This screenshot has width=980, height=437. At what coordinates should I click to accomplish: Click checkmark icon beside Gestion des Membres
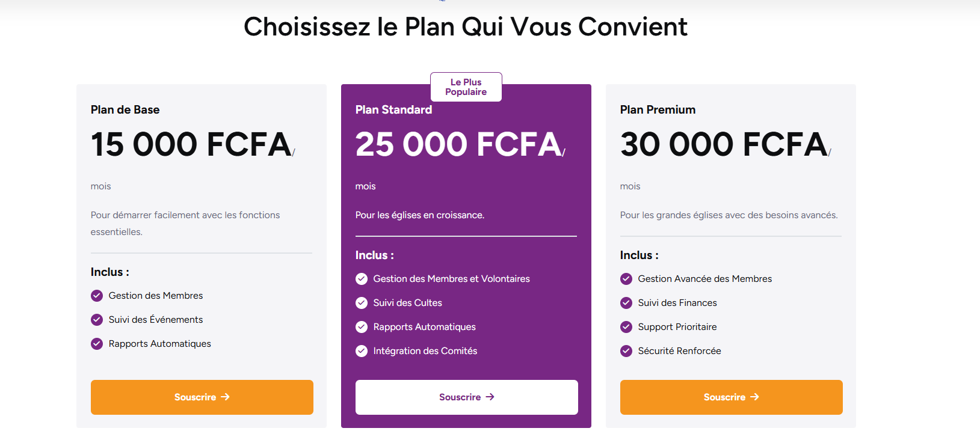click(x=97, y=296)
